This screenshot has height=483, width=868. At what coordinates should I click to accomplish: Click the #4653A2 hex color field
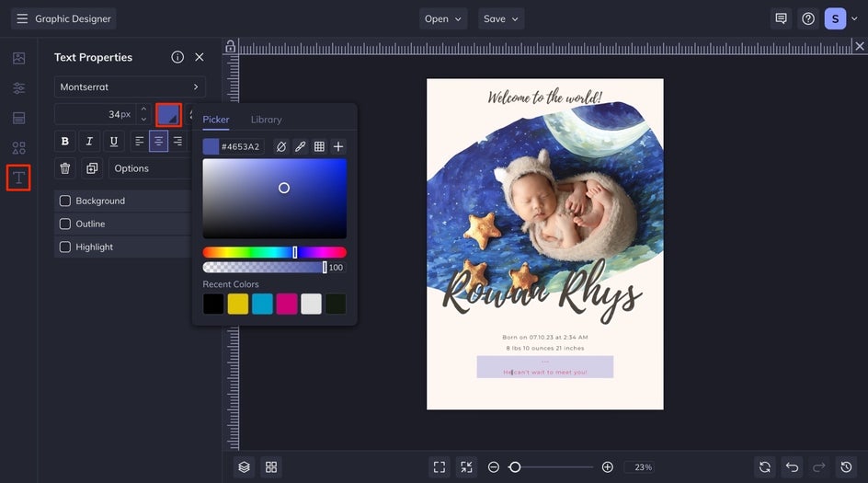pos(240,147)
